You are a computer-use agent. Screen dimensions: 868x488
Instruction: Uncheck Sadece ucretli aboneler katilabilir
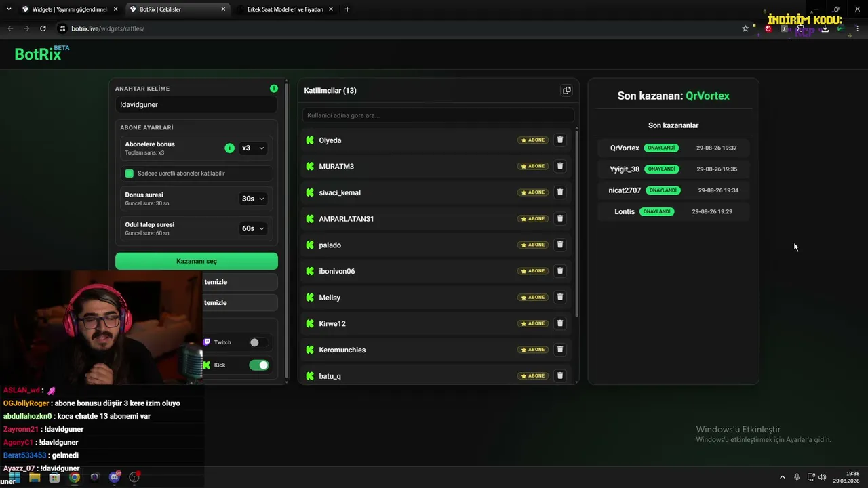[x=130, y=174]
